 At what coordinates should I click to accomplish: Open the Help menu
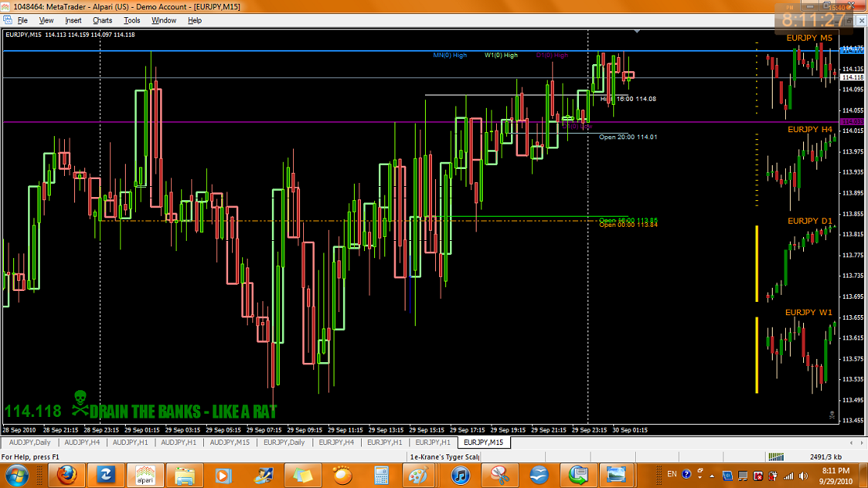[x=195, y=20]
